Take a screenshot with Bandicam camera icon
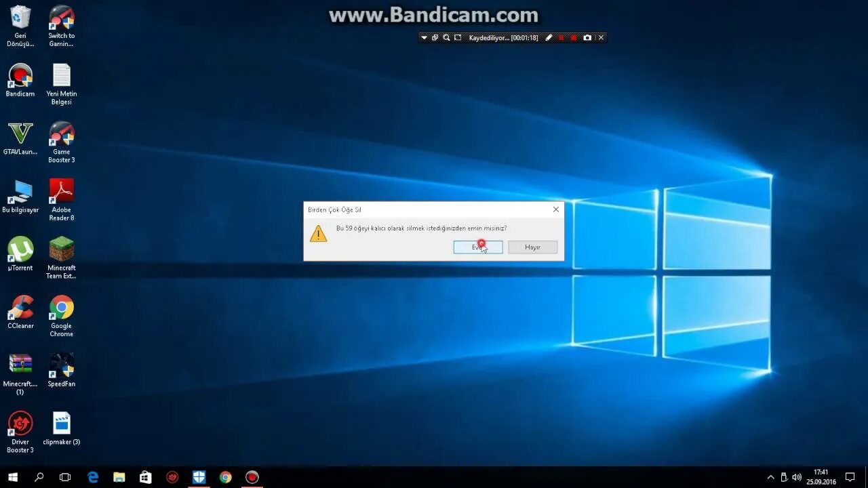Screen dimensions: 868x488 [587, 38]
